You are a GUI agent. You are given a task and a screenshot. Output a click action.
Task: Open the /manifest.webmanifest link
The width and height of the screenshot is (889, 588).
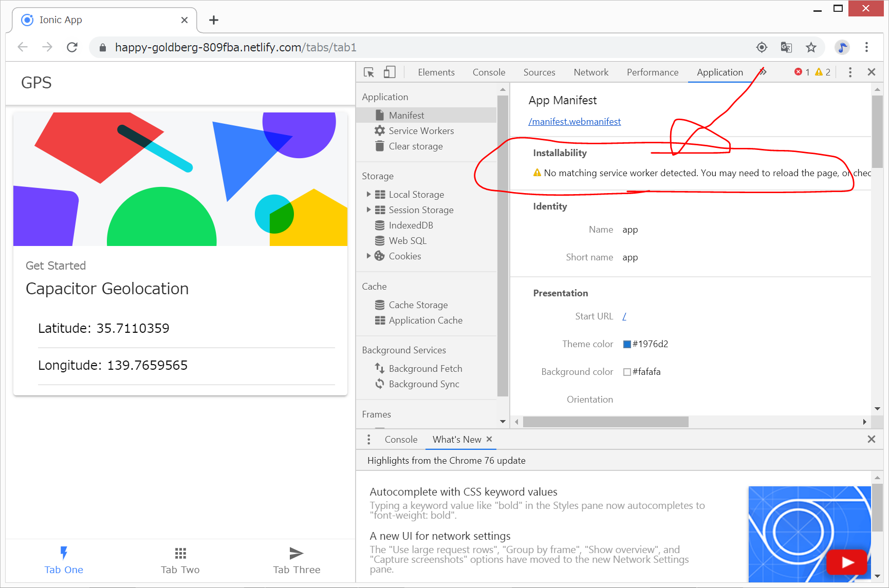pos(575,122)
